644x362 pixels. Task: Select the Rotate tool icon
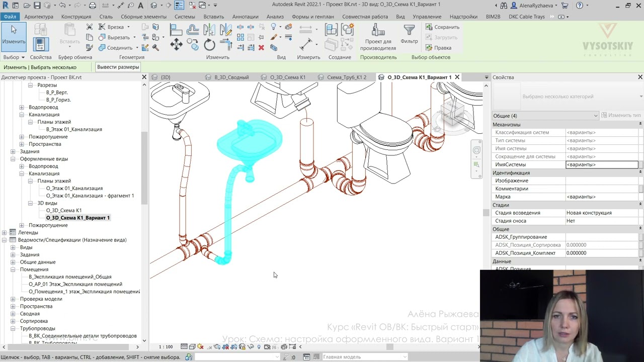(209, 45)
